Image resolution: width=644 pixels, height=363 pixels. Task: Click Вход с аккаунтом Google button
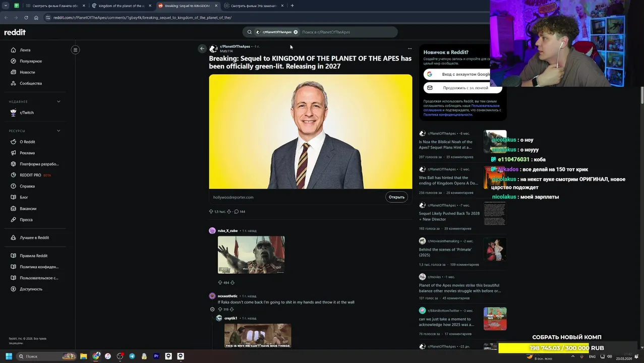[462, 74]
